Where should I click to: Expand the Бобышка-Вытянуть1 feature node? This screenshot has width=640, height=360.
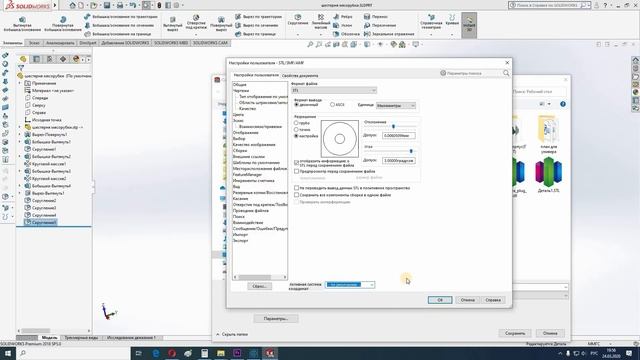point(19,142)
